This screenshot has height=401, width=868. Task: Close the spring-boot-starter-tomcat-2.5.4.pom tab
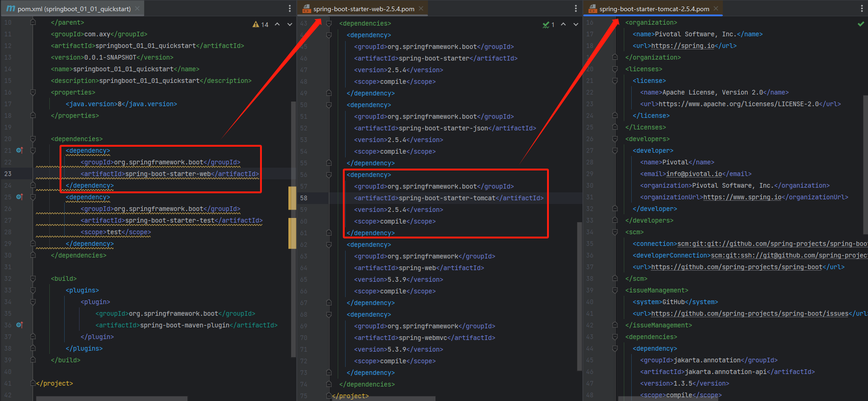pos(716,8)
